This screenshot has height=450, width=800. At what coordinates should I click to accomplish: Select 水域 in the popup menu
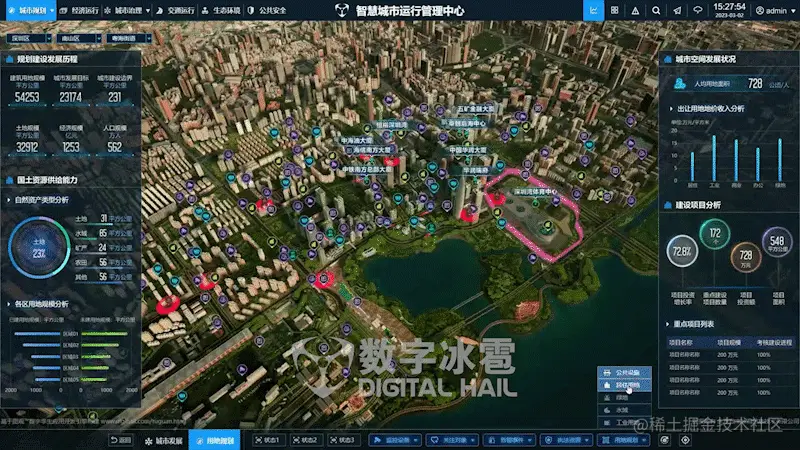pos(624,410)
